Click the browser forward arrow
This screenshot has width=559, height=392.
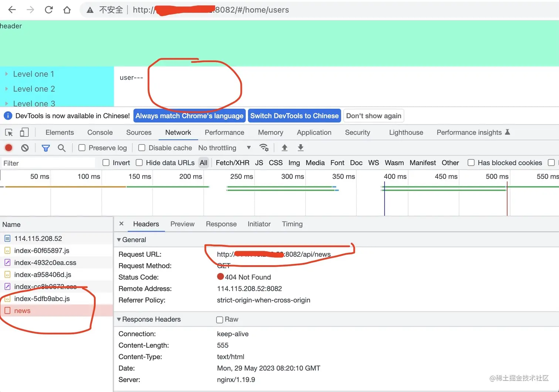(30, 10)
